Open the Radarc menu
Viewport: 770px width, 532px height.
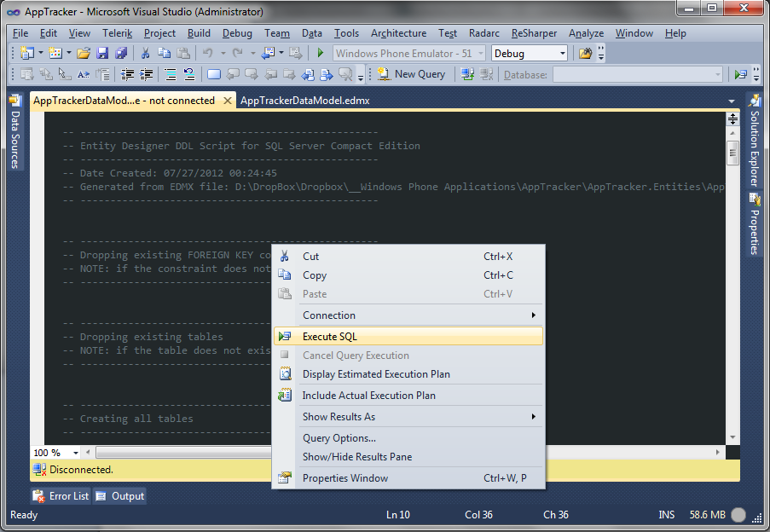(x=484, y=33)
